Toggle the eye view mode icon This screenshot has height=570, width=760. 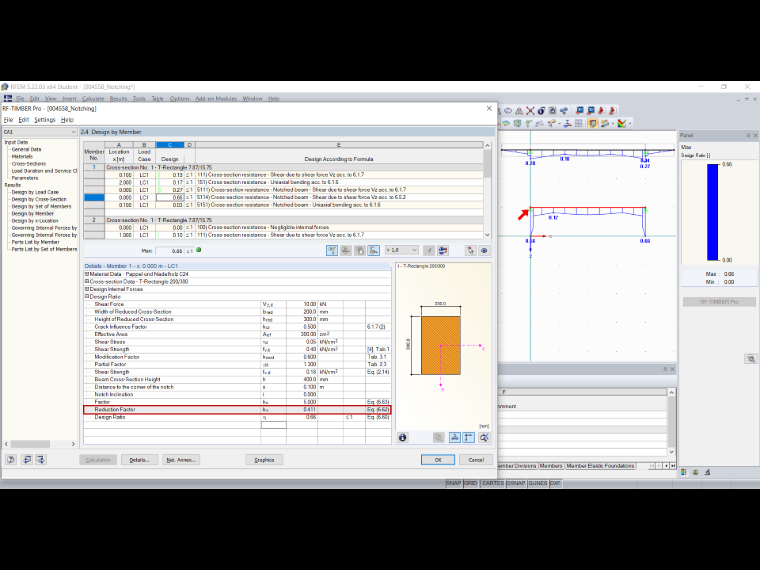(x=484, y=251)
